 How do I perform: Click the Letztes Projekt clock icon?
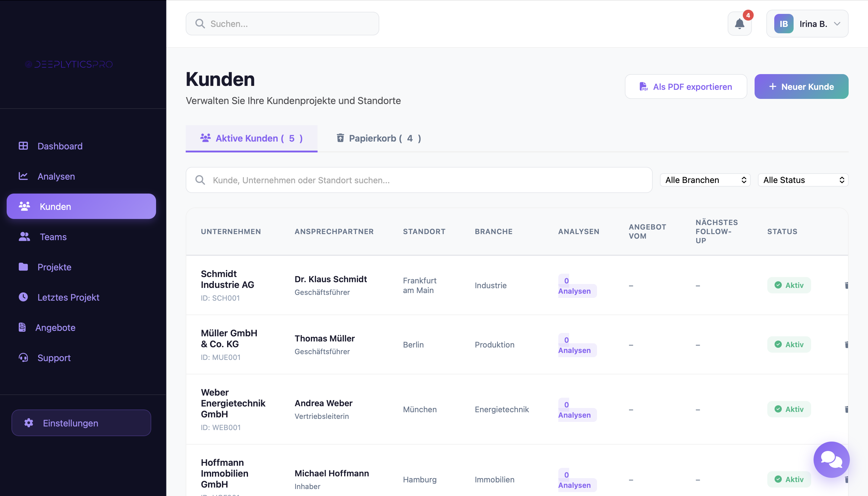click(x=23, y=297)
